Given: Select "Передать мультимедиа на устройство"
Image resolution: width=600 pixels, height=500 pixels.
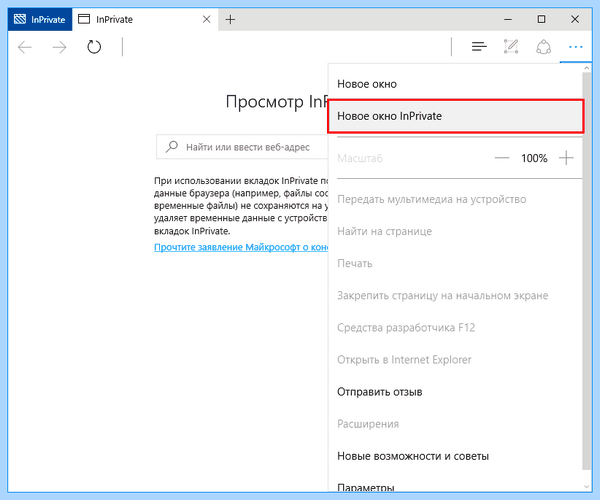Looking at the screenshot, I should click(455, 199).
